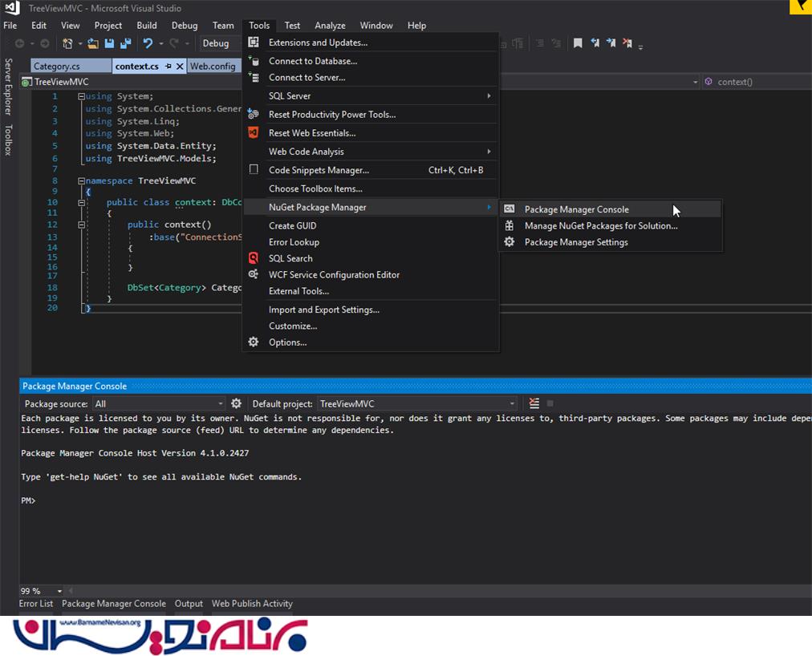The height and width of the screenshot is (656, 812).
Task: Click the Visual Studio logo icon
Action: coord(12,8)
